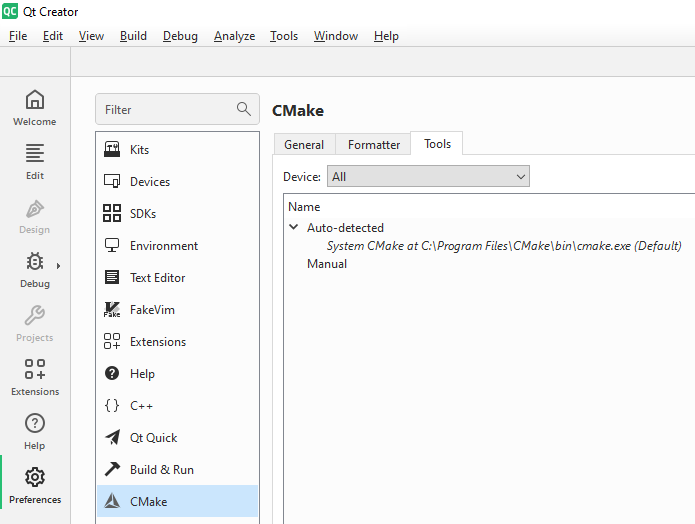Open the Build & Run preferences category
This screenshot has height=524, width=695.
pyautogui.click(x=177, y=469)
